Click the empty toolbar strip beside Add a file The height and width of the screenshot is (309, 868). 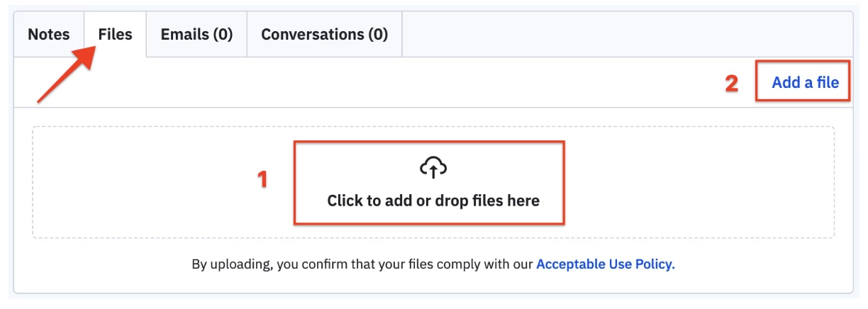pos(355,82)
